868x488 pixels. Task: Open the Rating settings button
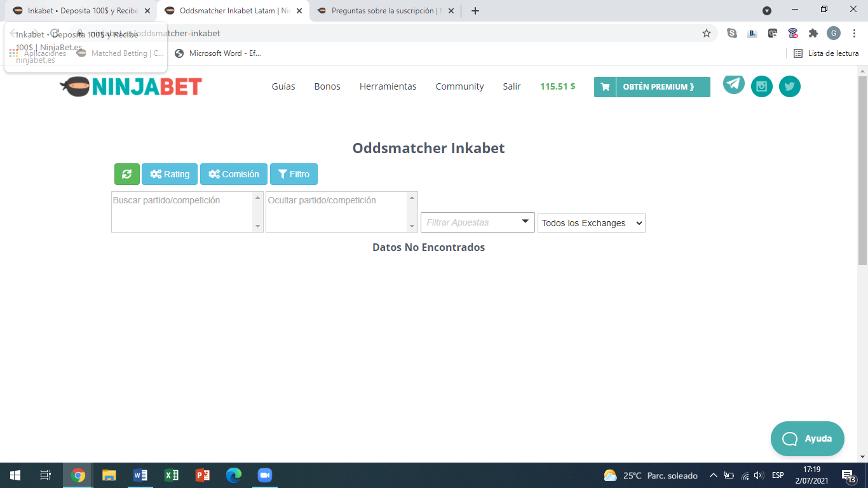[x=170, y=174]
